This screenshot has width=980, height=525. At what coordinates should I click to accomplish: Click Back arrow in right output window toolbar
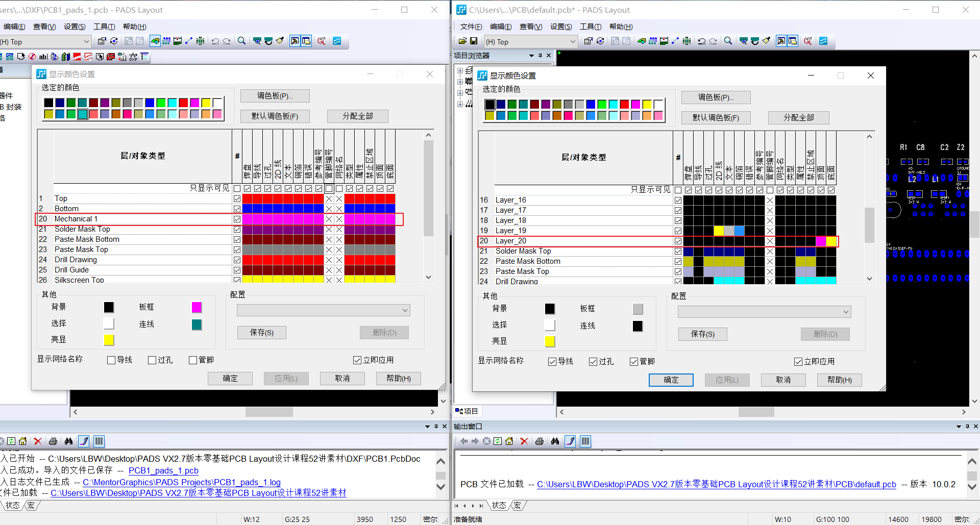pos(464,441)
